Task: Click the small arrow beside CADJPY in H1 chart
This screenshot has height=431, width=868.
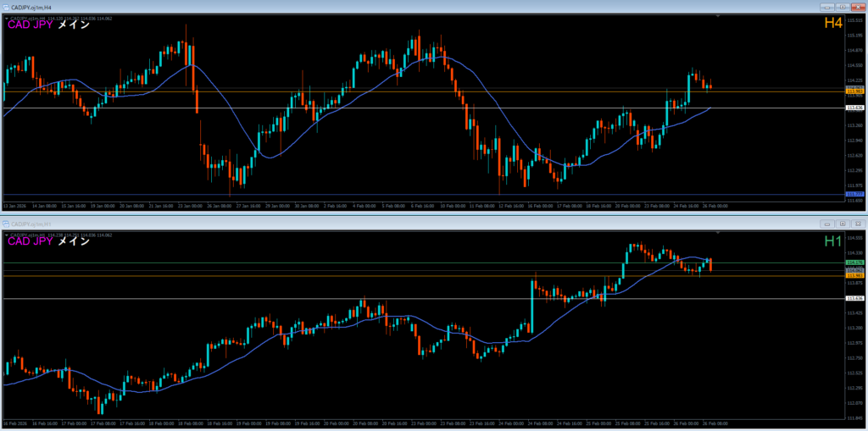Action: 6,232
